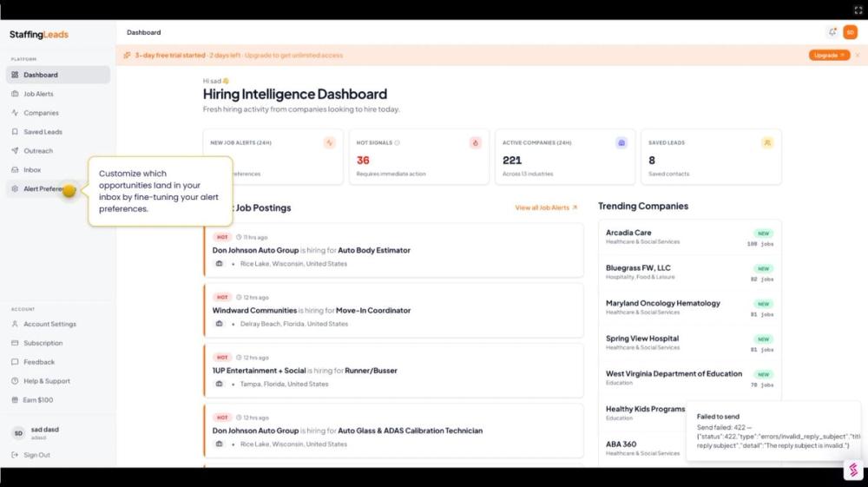Viewport: 868px width, 487px height.
Task: Open the Saved Leads 8 card
Action: click(712, 156)
